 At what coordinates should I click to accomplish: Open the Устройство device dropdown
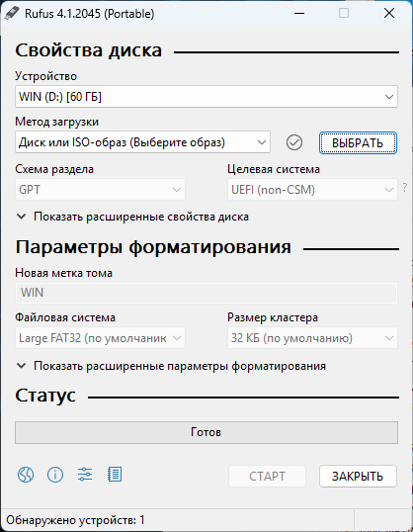[206, 97]
